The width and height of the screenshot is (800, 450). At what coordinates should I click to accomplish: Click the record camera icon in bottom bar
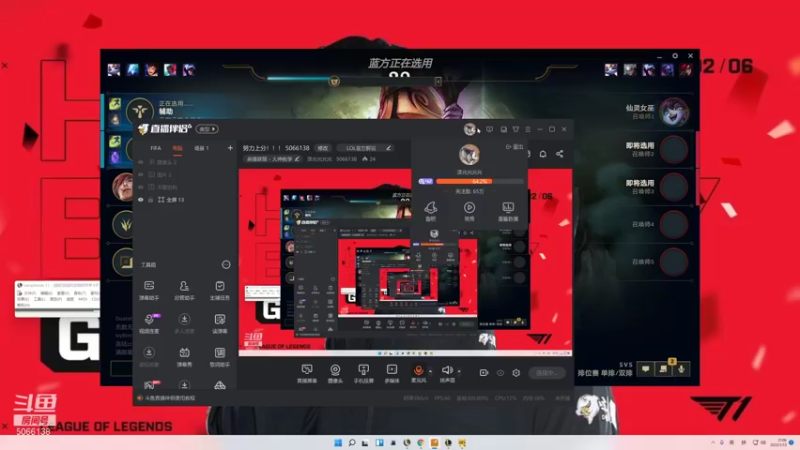point(484,373)
